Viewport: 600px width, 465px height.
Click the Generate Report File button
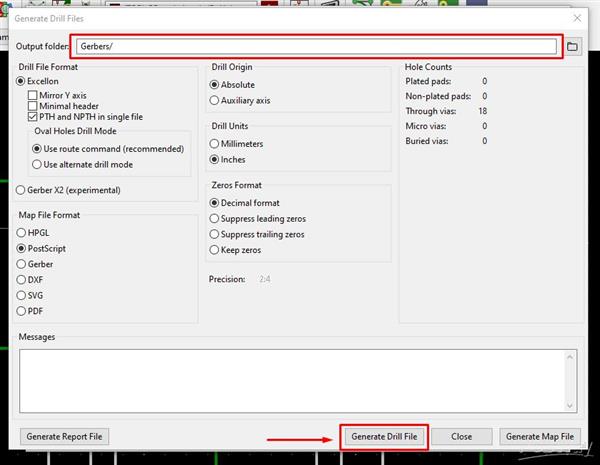pos(66,436)
